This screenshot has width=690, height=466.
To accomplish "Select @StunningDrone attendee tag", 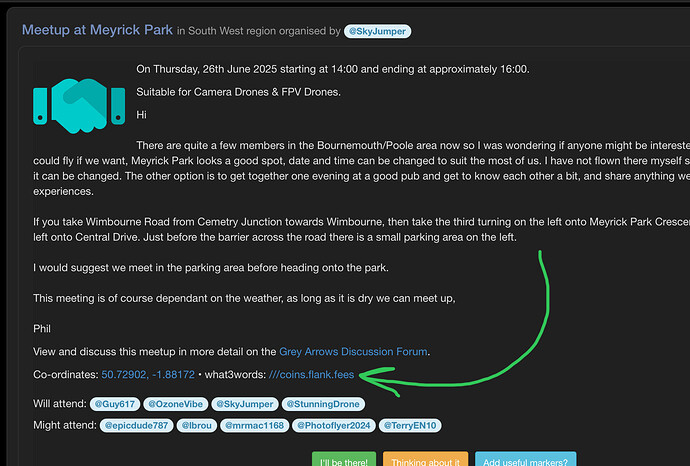I will [322, 405].
